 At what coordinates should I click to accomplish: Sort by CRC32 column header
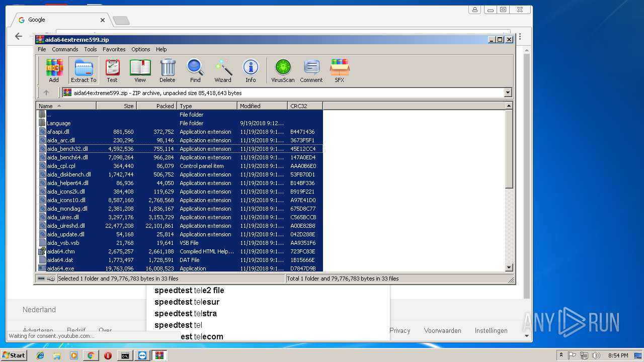click(305, 106)
